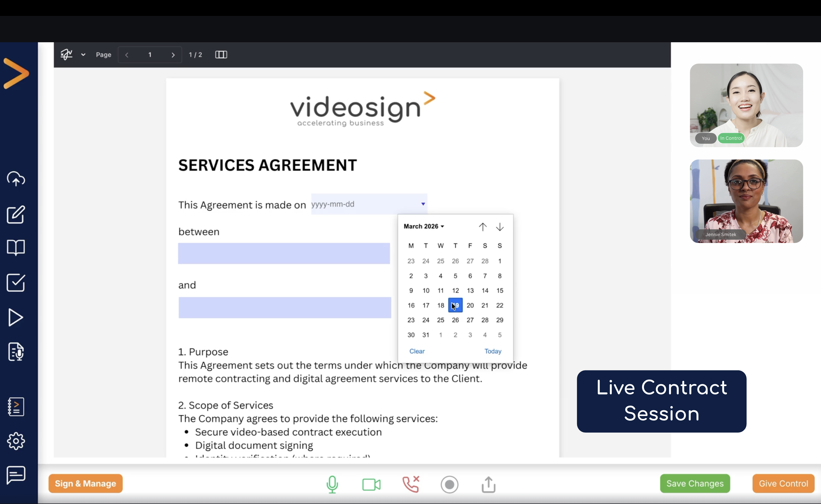Click first blank party name field
821x504 pixels.
pyautogui.click(x=284, y=254)
